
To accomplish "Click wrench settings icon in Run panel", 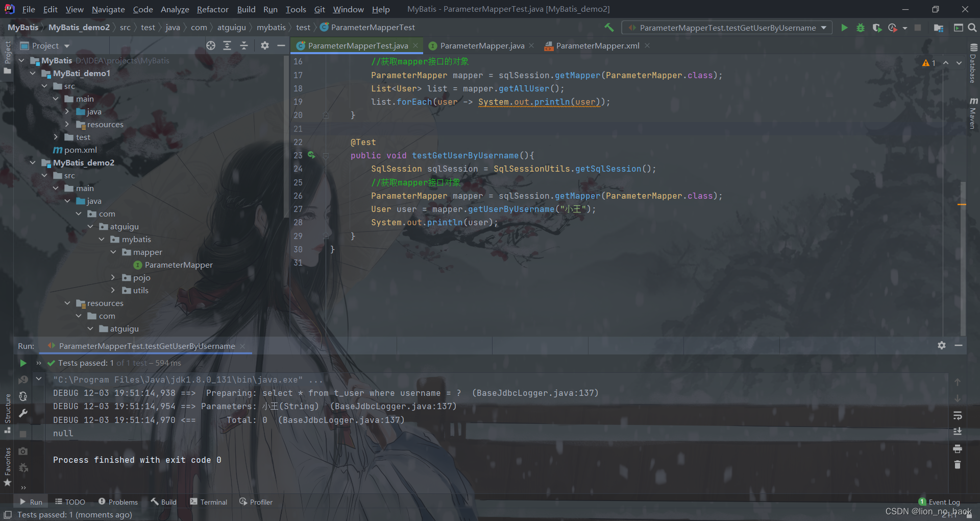I will pyautogui.click(x=23, y=413).
